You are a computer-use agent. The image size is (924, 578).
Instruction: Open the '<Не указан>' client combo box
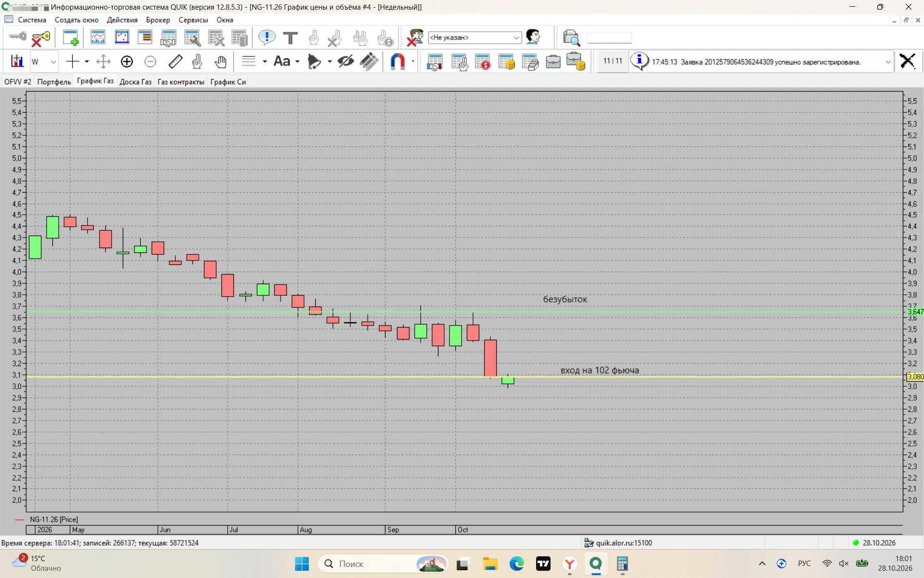click(x=475, y=38)
